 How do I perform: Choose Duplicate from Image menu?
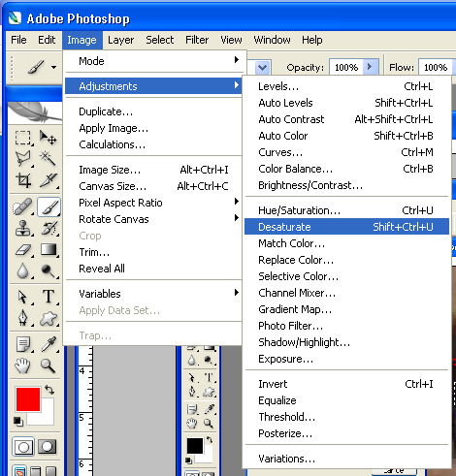(153, 111)
